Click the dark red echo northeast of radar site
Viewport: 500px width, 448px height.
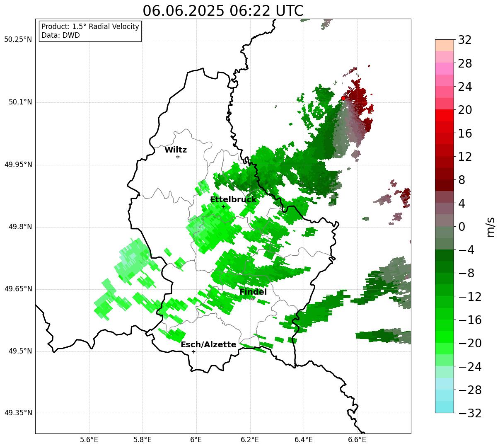[x=358, y=96]
